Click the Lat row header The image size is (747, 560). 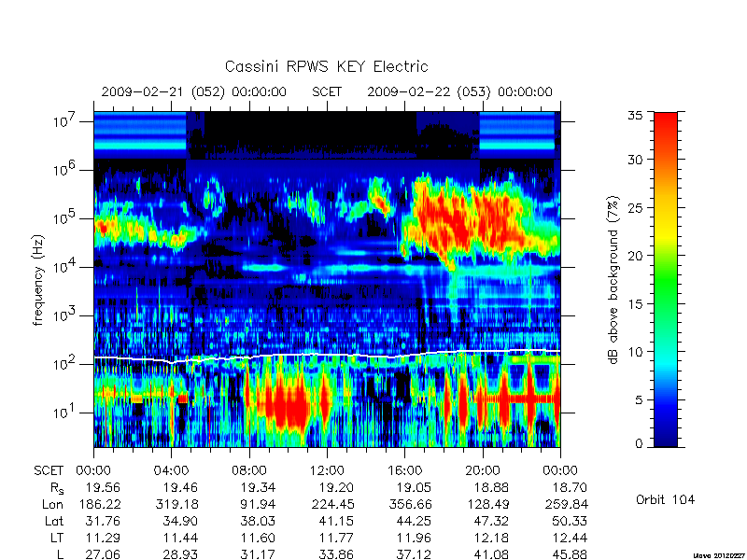(x=54, y=521)
